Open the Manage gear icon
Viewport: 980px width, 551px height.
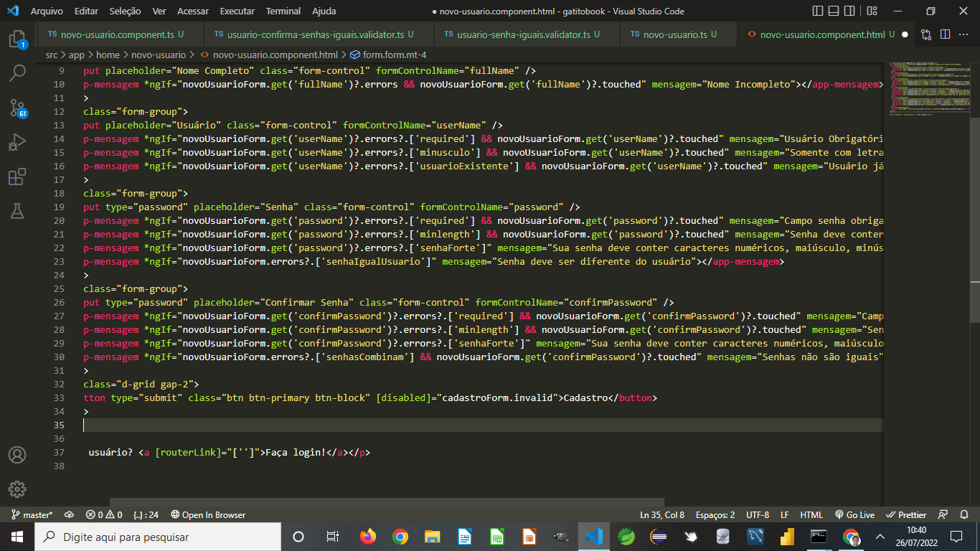click(x=17, y=489)
